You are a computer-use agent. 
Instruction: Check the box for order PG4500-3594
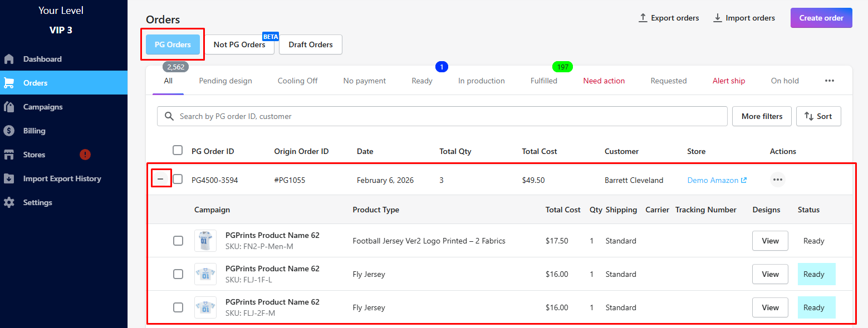point(178,179)
